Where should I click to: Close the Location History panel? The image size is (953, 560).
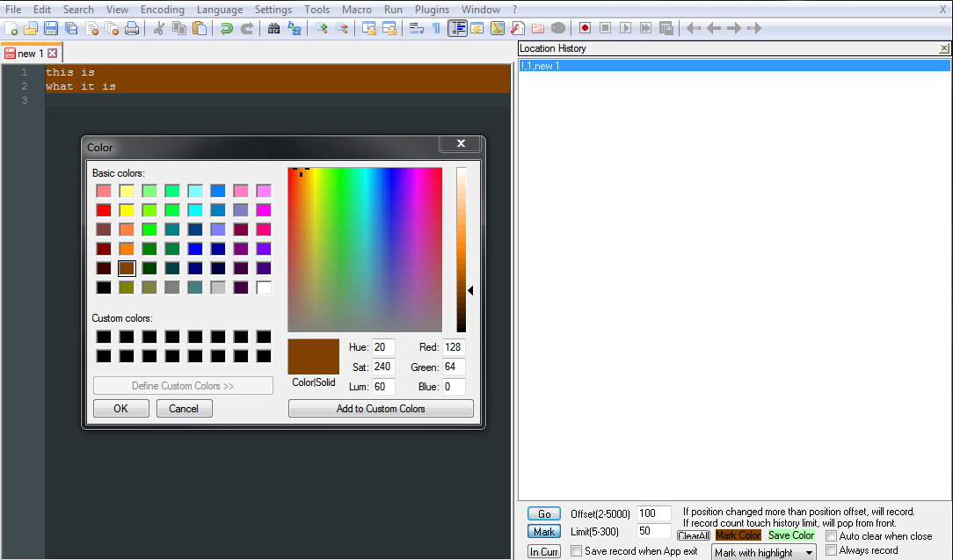coord(944,48)
